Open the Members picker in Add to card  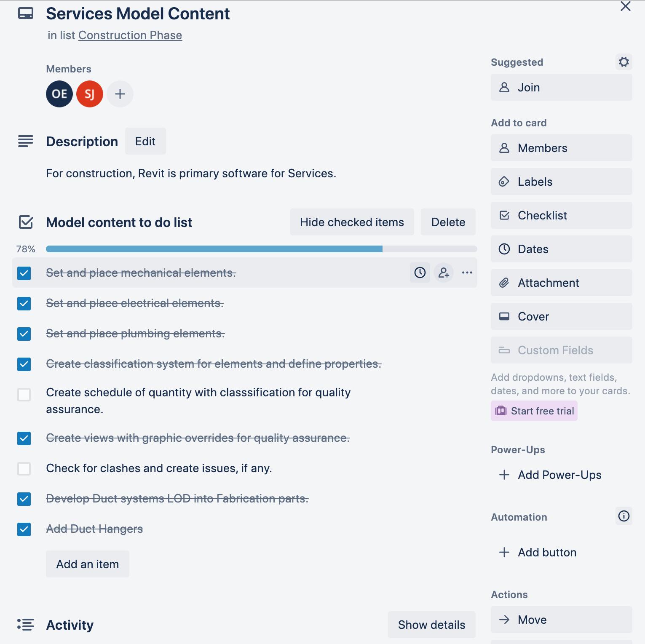pyautogui.click(x=561, y=148)
